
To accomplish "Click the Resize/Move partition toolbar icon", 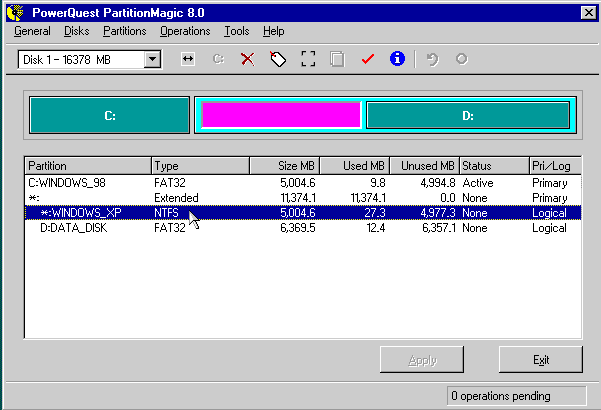I will pos(188,59).
